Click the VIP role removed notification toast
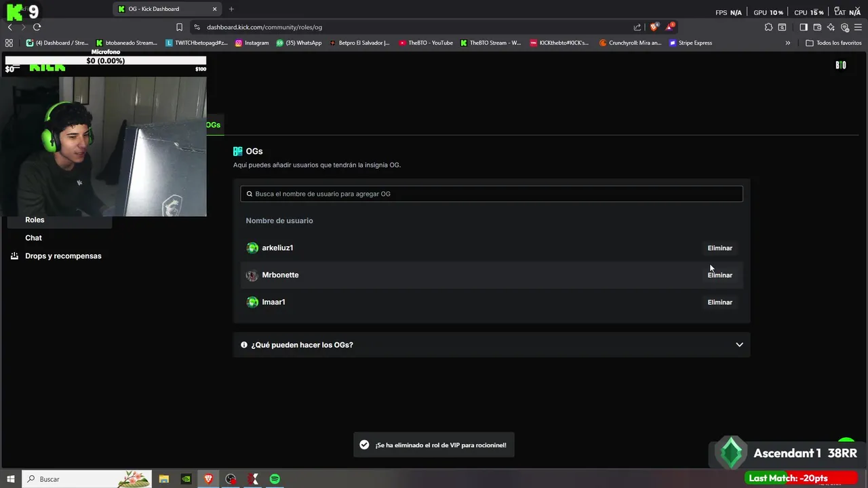Screen dimensions: 868x488 (x=434, y=445)
